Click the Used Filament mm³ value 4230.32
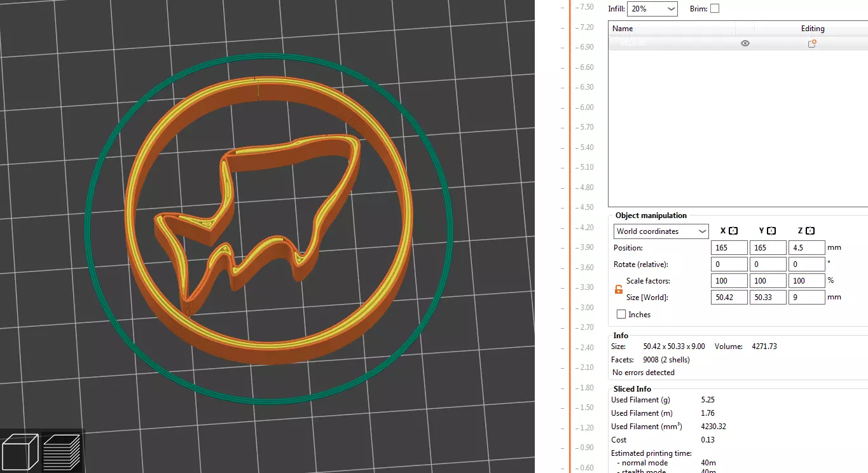Screen dimensions: 868x473 pyautogui.click(x=713, y=427)
